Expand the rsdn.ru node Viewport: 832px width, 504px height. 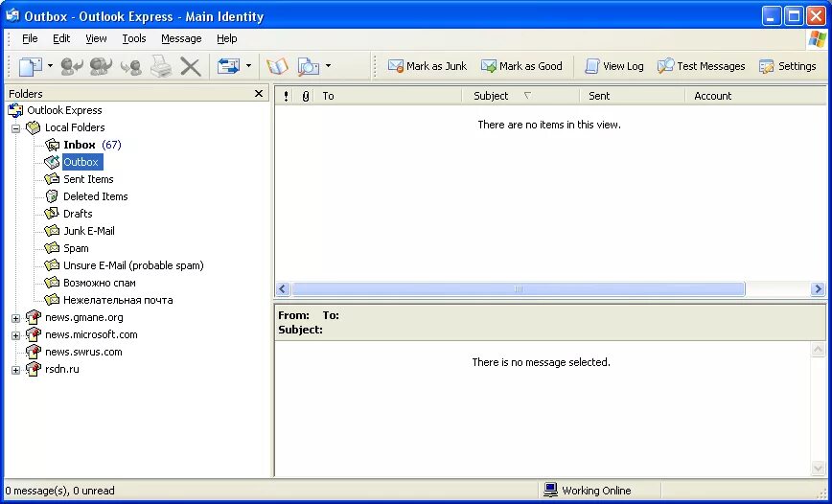point(16,370)
